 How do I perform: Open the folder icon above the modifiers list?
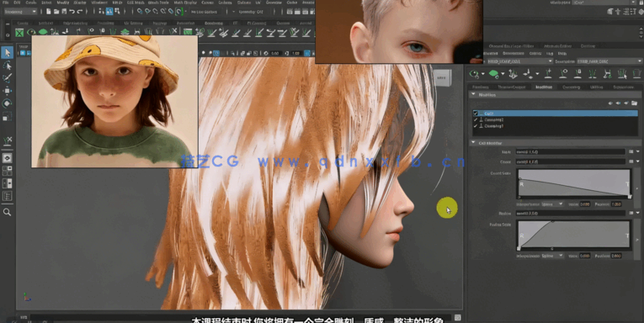pos(634,103)
